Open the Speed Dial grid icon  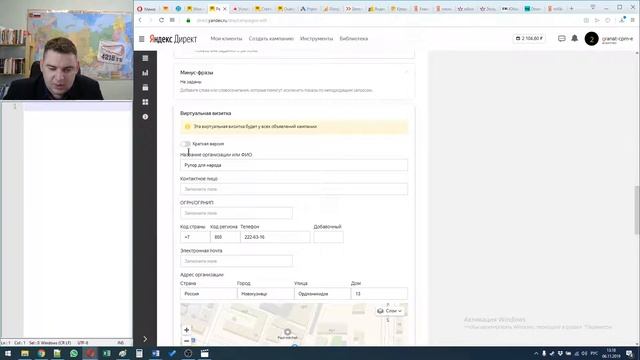tap(172, 20)
